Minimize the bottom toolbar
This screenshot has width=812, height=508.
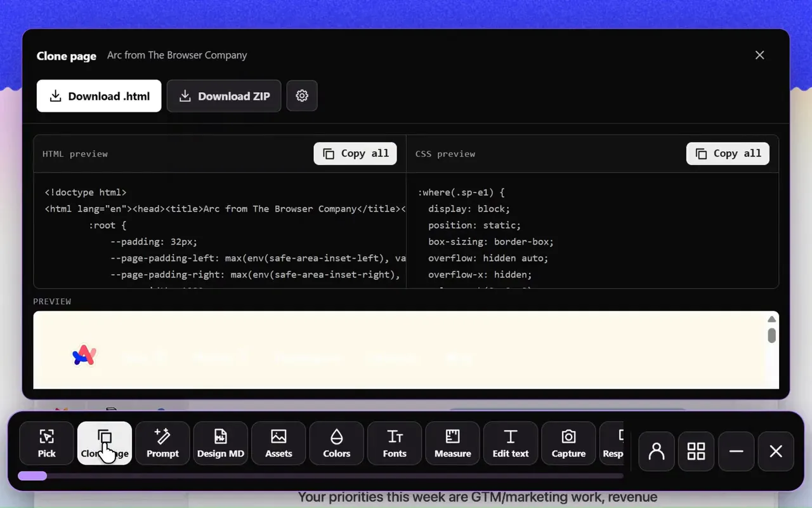pyautogui.click(x=737, y=451)
